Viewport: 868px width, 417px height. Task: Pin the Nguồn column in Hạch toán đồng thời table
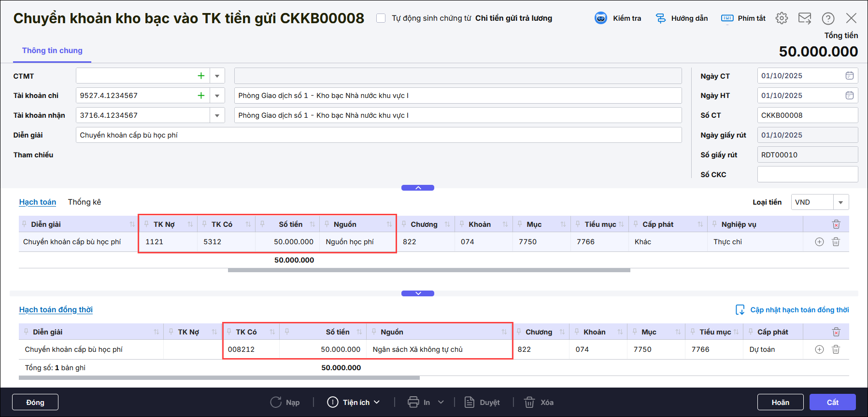tap(374, 332)
